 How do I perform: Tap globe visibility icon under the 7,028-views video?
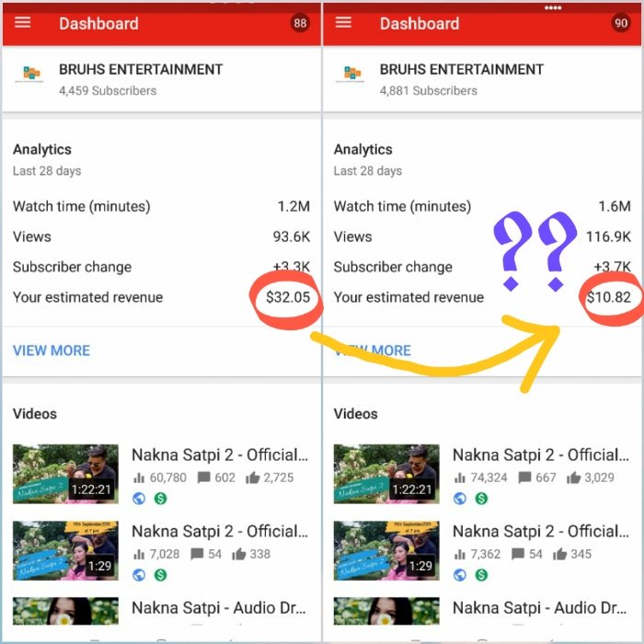tap(139, 575)
